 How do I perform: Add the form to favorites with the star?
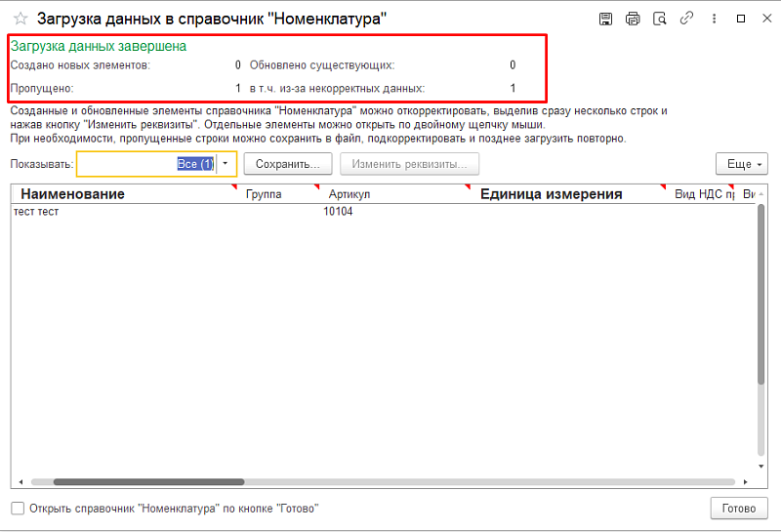(20, 19)
